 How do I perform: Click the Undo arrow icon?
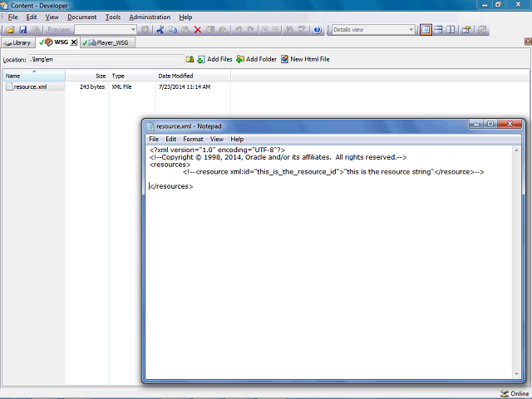click(239, 30)
